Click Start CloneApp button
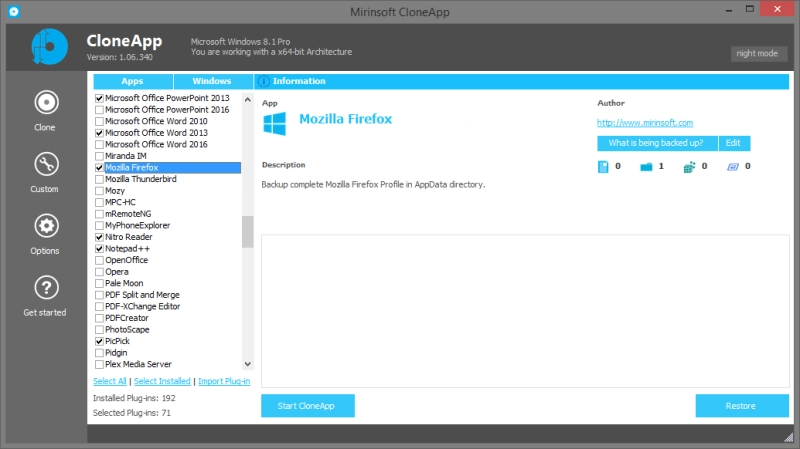The width and height of the screenshot is (800, 449). click(308, 406)
